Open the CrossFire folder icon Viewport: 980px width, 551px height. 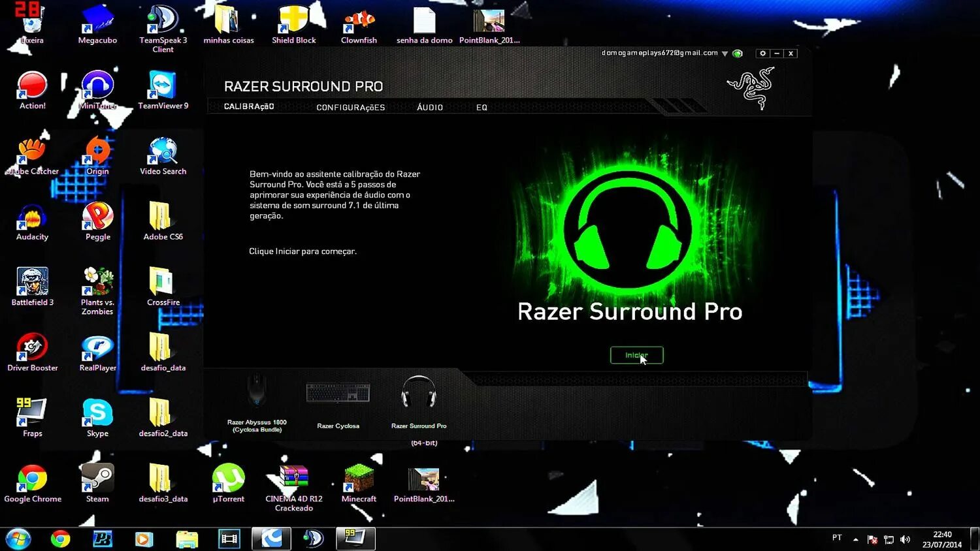[x=163, y=287]
